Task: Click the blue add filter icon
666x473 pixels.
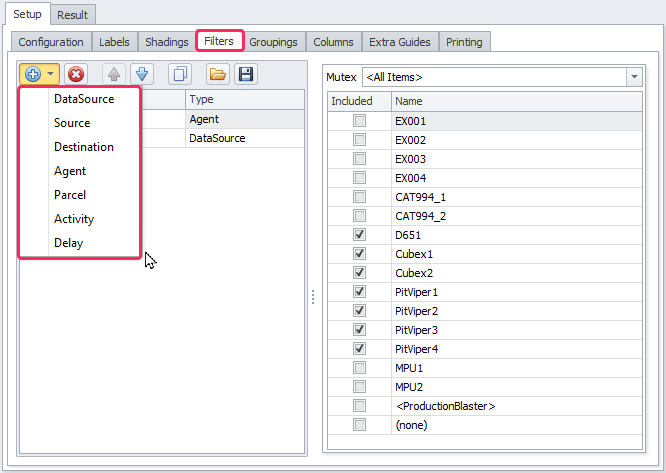Action: (33, 75)
